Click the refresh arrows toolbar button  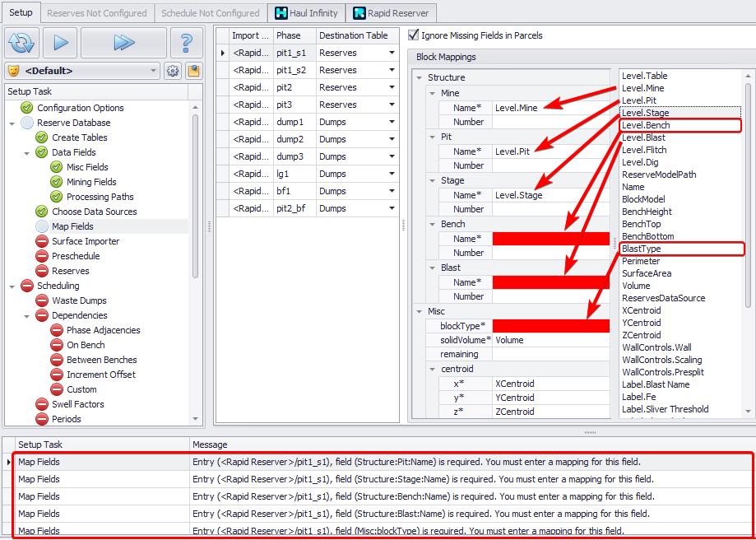coord(21,43)
